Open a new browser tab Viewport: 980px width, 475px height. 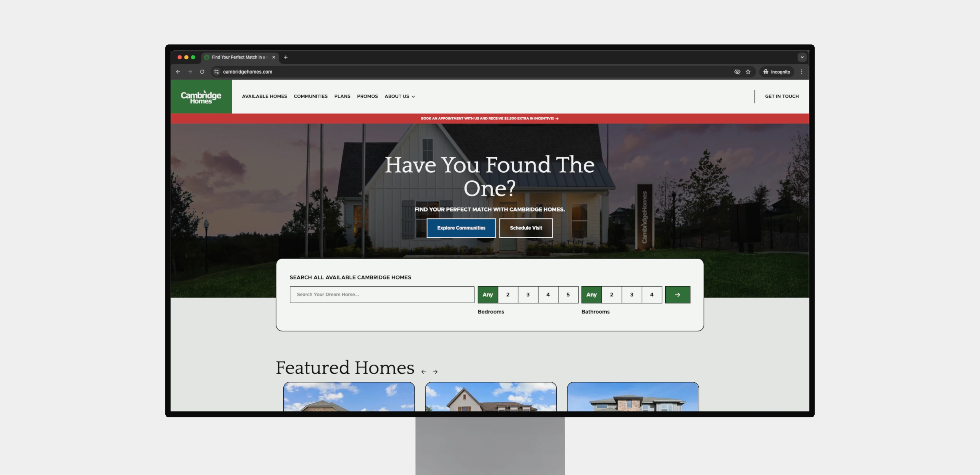click(286, 57)
